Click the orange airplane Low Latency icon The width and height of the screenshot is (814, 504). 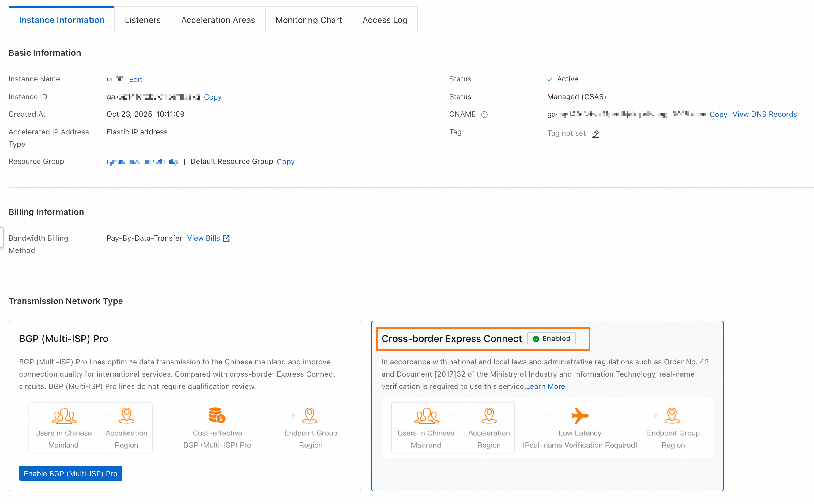click(580, 416)
